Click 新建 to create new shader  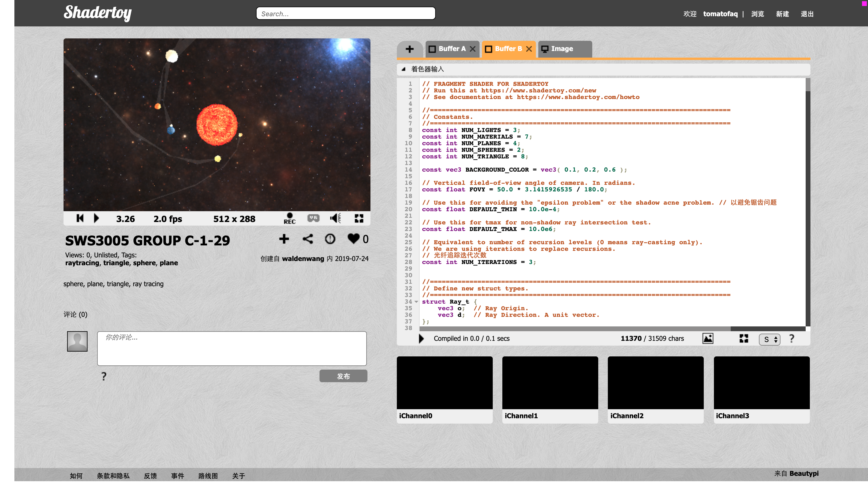point(782,13)
